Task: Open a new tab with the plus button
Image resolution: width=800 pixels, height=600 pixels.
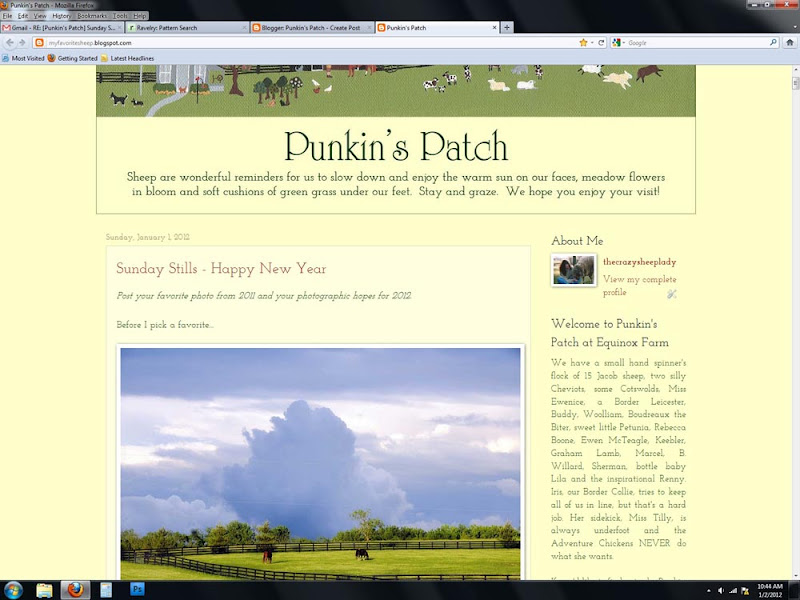Action: 507,28
